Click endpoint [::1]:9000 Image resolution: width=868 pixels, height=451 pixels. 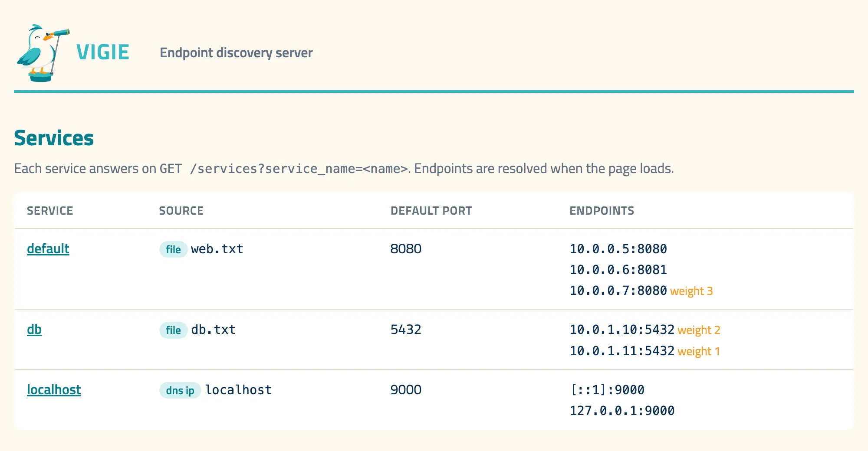pyautogui.click(x=607, y=390)
